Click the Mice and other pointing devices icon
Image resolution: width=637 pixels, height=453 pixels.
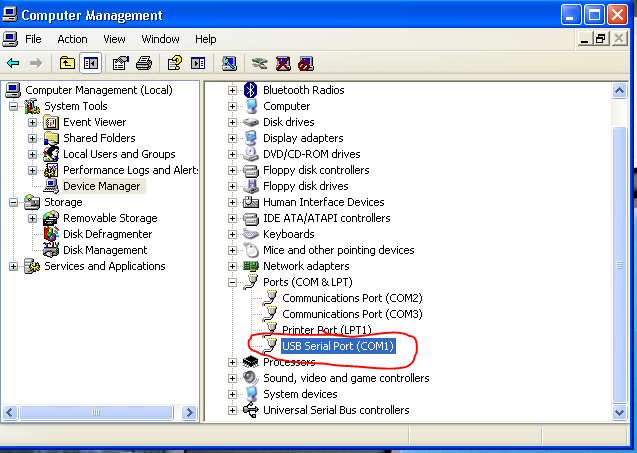point(251,250)
